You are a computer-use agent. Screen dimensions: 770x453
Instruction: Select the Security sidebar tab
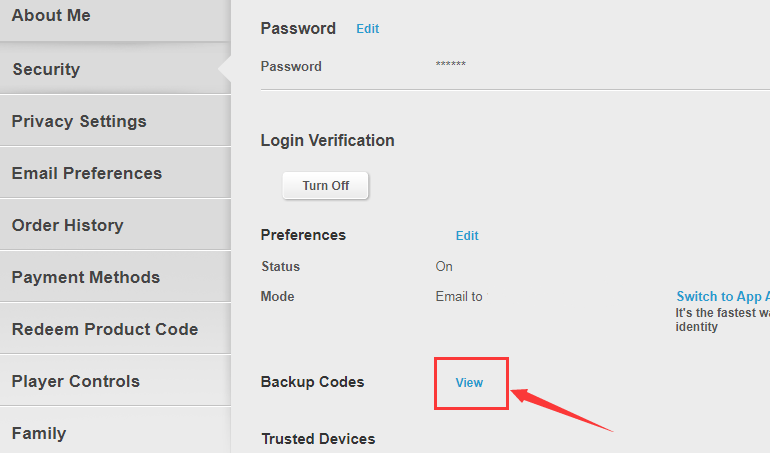(46, 69)
